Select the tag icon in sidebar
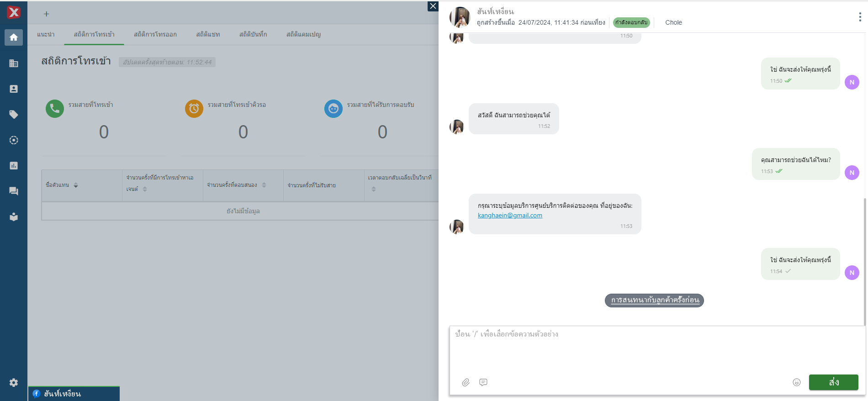Viewport: 868px width, 401px height. click(x=14, y=115)
